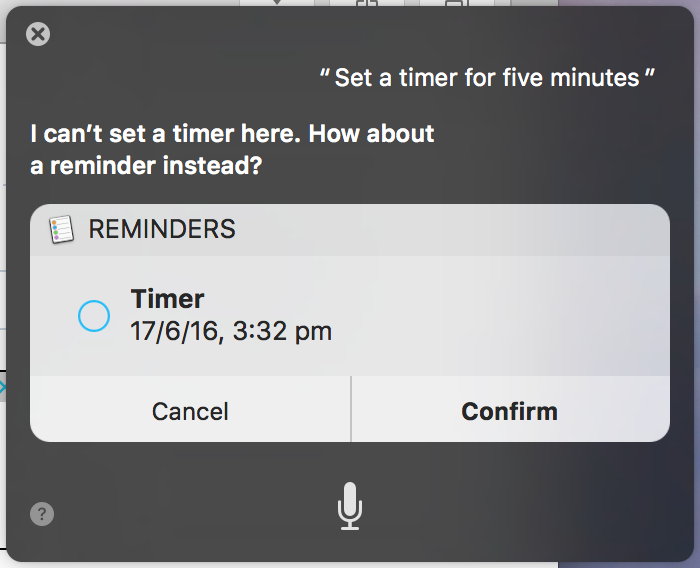Cancel the Timer reminder
The height and width of the screenshot is (568, 700).
190,410
